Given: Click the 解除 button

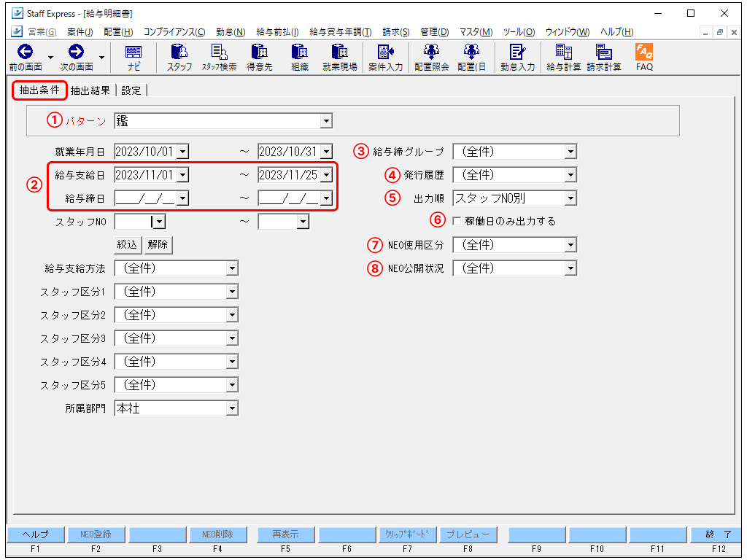Looking at the screenshot, I should [158, 245].
